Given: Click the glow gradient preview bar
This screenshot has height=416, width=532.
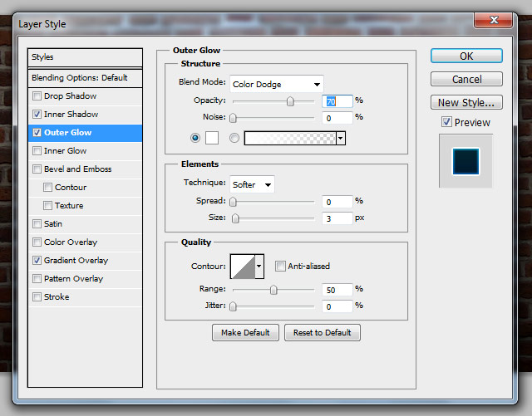Looking at the screenshot, I should (x=290, y=139).
